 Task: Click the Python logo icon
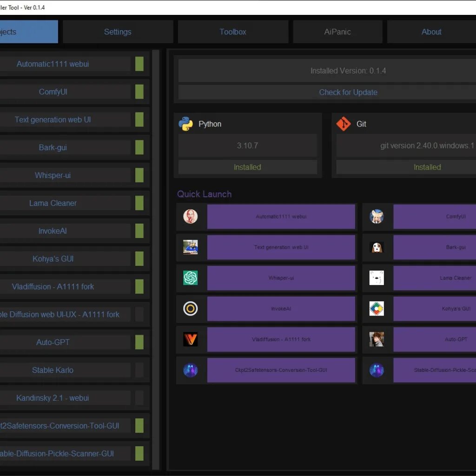point(185,124)
